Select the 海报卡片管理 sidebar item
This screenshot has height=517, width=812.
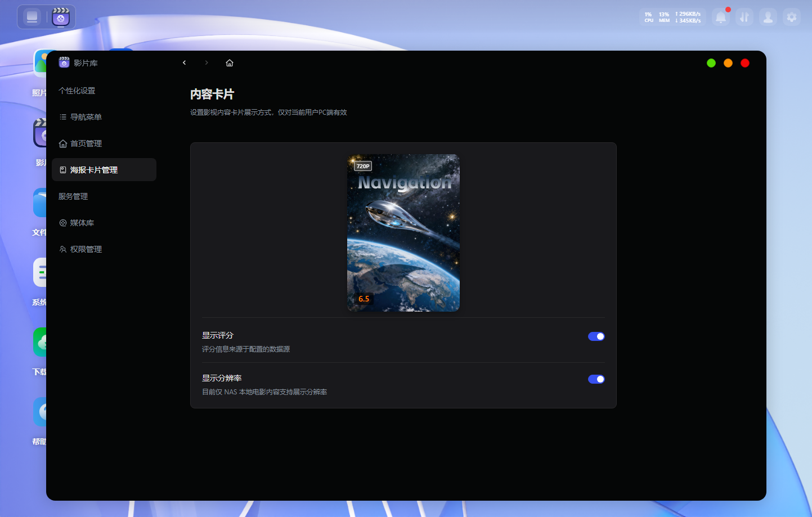coord(104,170)
